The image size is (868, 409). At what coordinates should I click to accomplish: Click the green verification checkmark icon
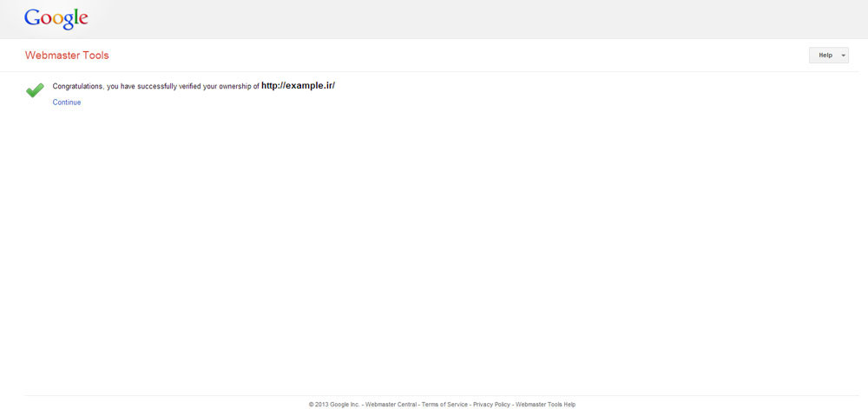35,90
